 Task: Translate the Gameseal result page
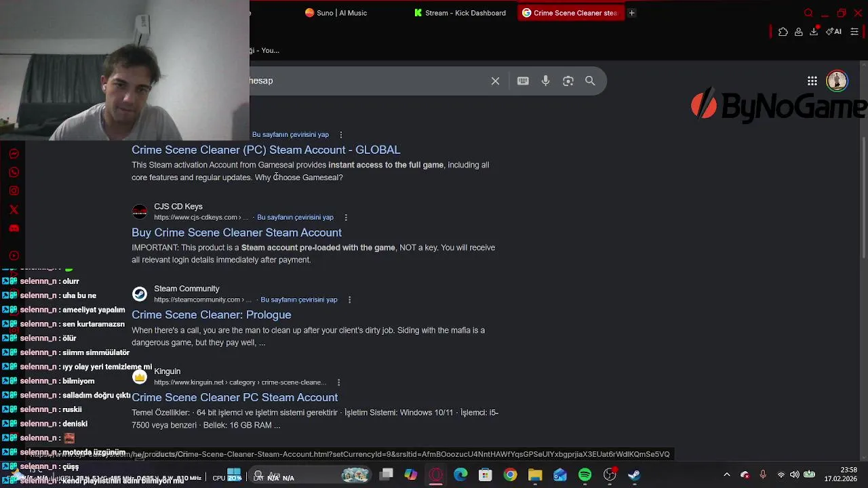click(x=290, y=134)
